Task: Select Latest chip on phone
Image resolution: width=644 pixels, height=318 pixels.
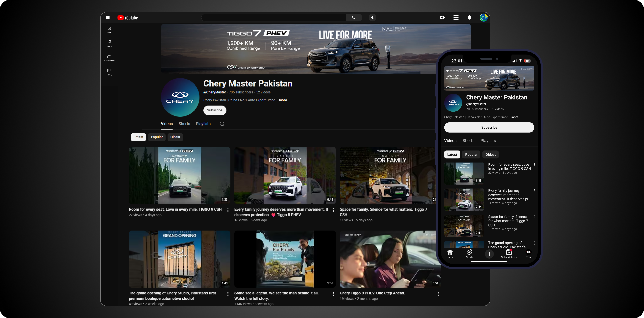Action: [x=452, y=154]
